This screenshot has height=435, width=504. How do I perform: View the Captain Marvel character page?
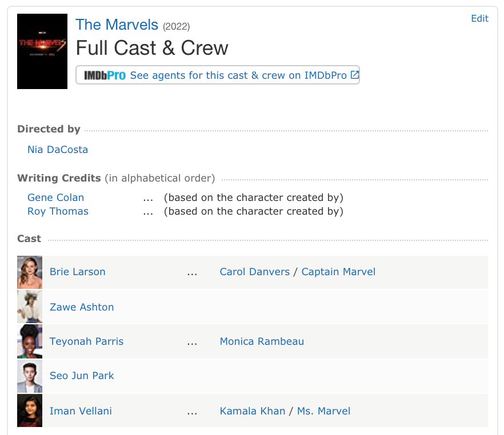point(338,272)
